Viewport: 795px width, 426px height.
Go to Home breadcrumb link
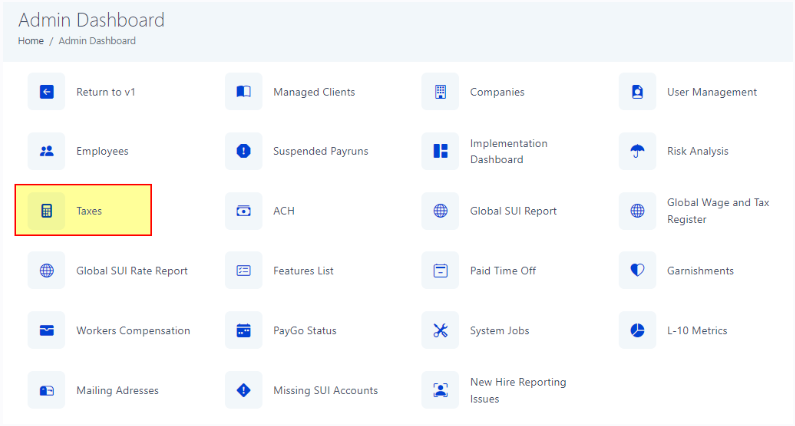point(31,41)
